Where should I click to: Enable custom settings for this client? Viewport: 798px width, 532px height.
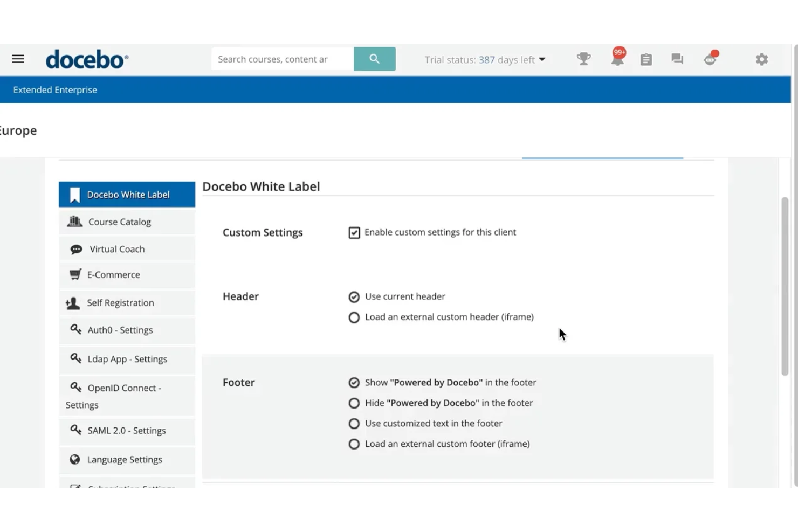[x=354, y=232]
